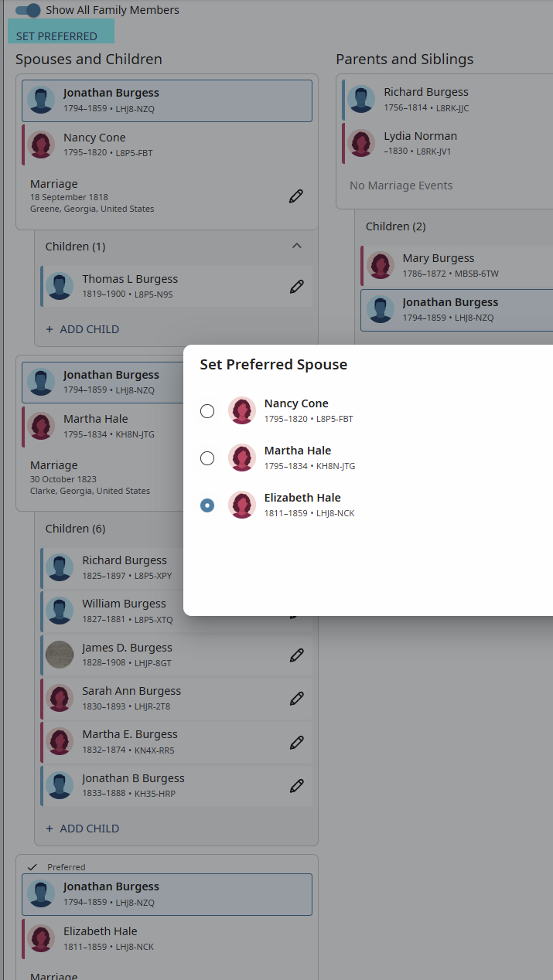Click ADD CHILD under Jonathan B Burgess
This screenshot has height=980, width=553.
click(x=82, y=829)
